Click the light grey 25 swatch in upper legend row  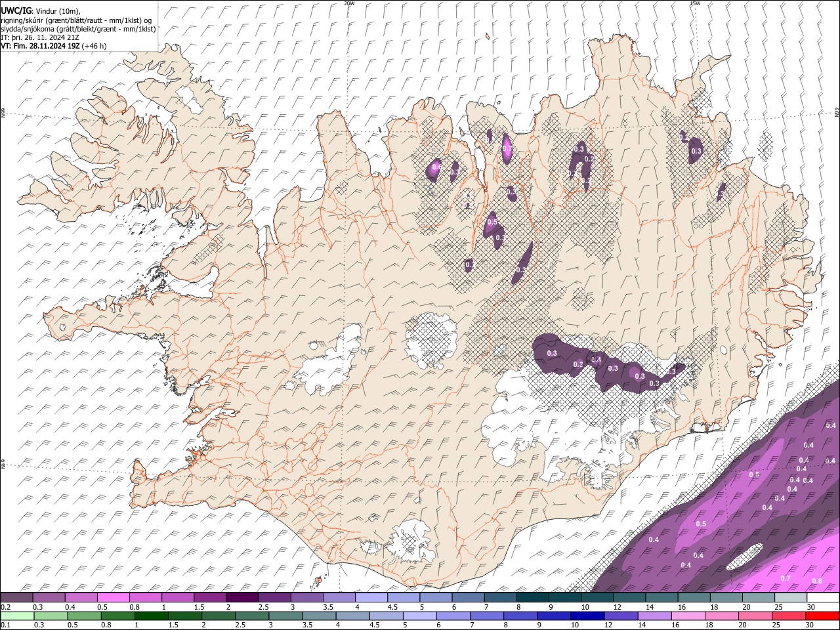pos(790,598)
